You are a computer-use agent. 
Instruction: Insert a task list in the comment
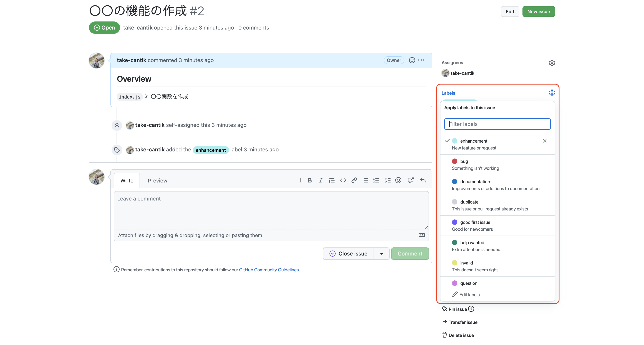tap(388, 180)
